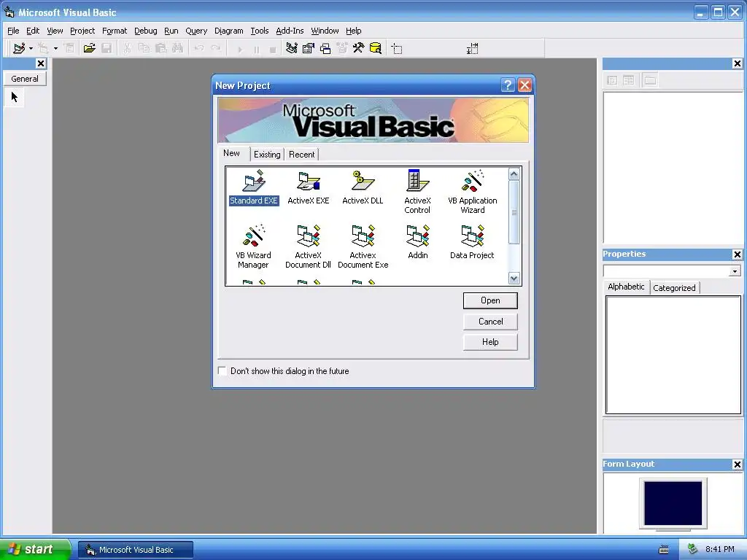Open the Diagram menu
Viewport: 747px width, 560px height.
(x=228, y=31)
